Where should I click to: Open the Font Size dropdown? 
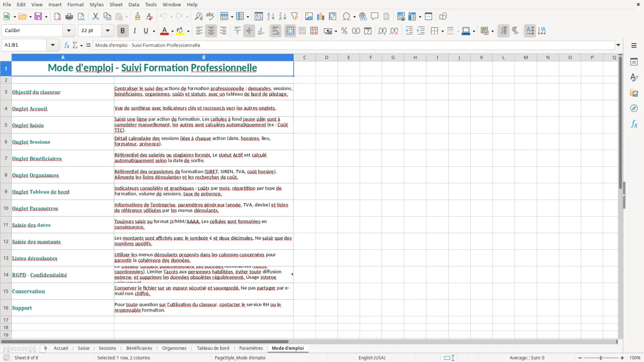(107, 31)
